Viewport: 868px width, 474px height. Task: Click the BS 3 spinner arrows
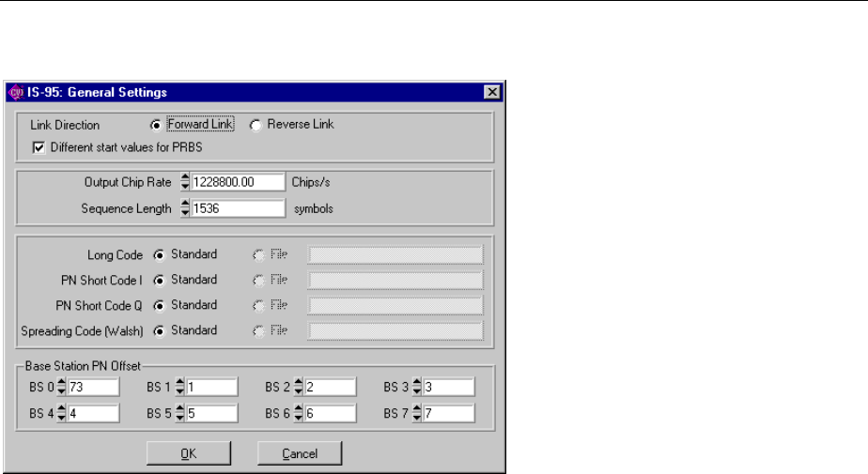click(417, 387)
